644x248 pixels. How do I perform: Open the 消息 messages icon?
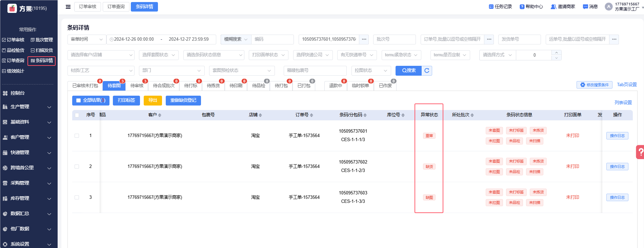(585, 7)
